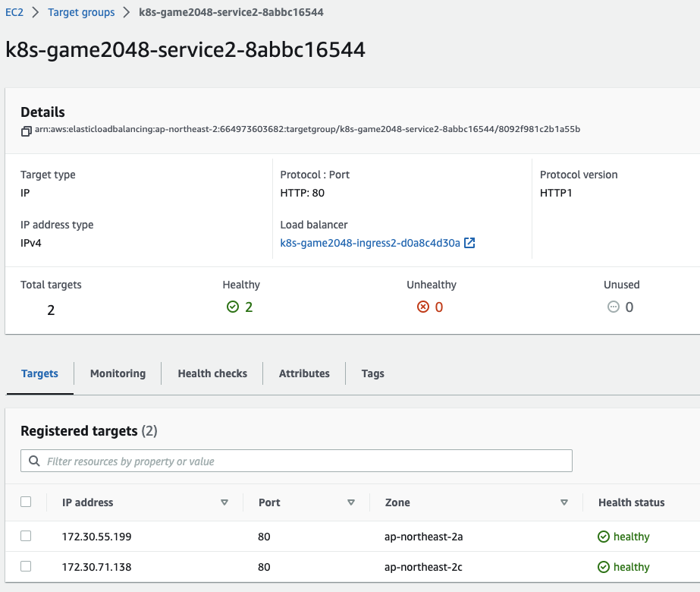Click the IP address column header label
Viewport: 700px width, 592px height.
[x=87, y=502]
